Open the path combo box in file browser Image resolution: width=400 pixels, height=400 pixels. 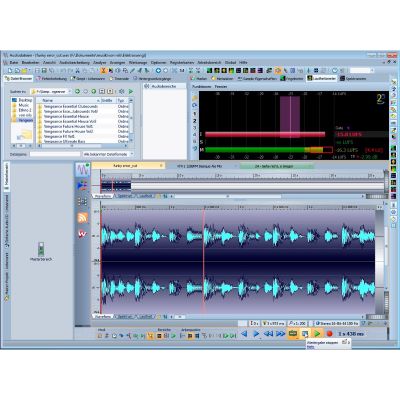tap(51, 91)
